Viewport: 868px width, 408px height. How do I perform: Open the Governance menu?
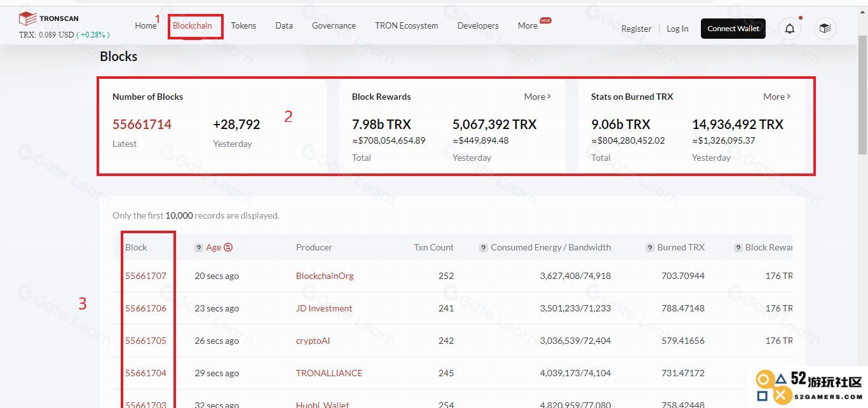pyautogui.click(x=334, y=25)
